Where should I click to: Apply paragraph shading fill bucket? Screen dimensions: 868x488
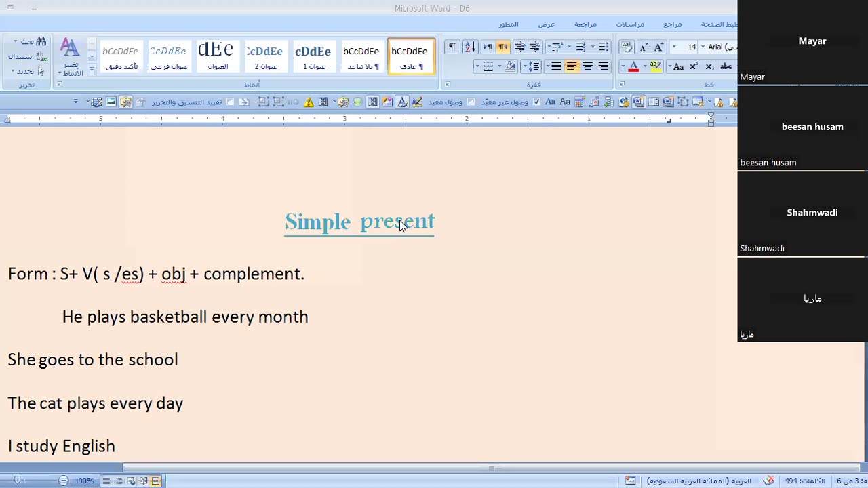tap(510, 66)
